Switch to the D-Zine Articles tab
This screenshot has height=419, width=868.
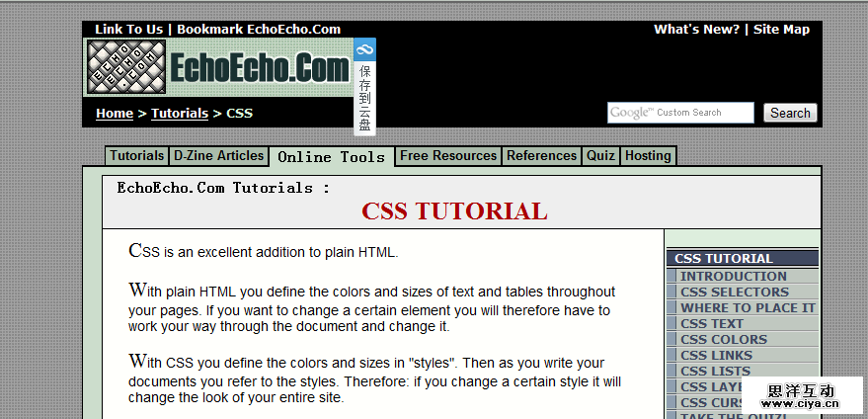pyautogui.click(x=218, y=156)
